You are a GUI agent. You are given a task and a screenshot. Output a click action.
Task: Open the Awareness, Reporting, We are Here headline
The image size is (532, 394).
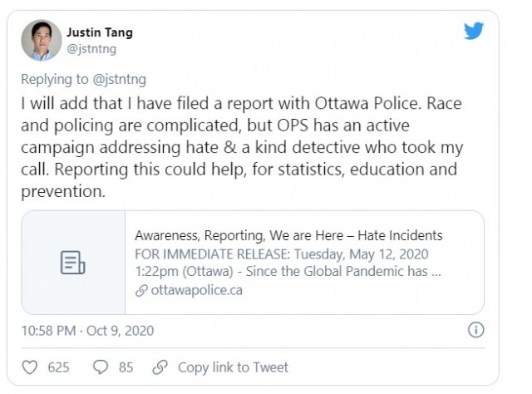click(288, 235)
